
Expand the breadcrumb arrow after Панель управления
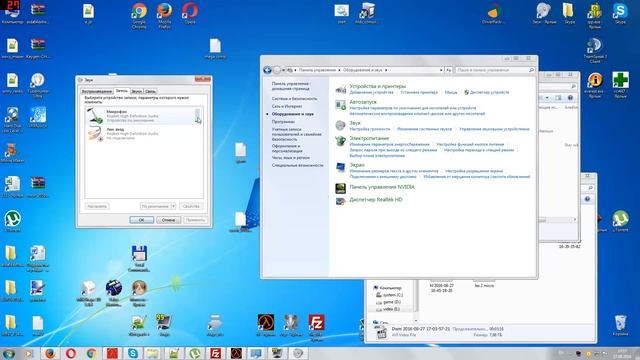(339, 70)
